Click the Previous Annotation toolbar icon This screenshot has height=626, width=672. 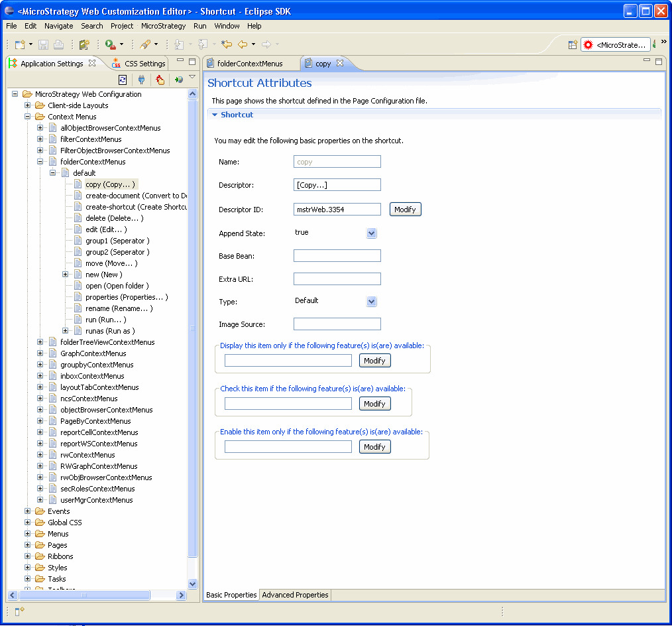(x=203, y=44)
